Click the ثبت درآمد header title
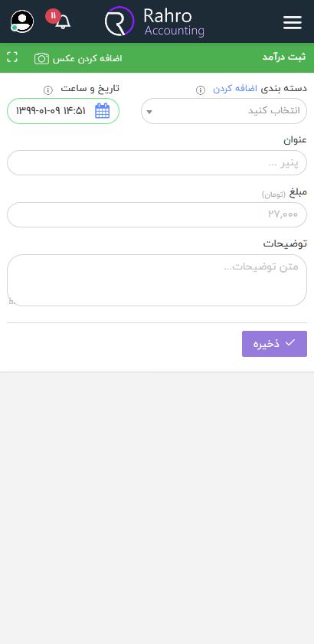 (284, 57)
